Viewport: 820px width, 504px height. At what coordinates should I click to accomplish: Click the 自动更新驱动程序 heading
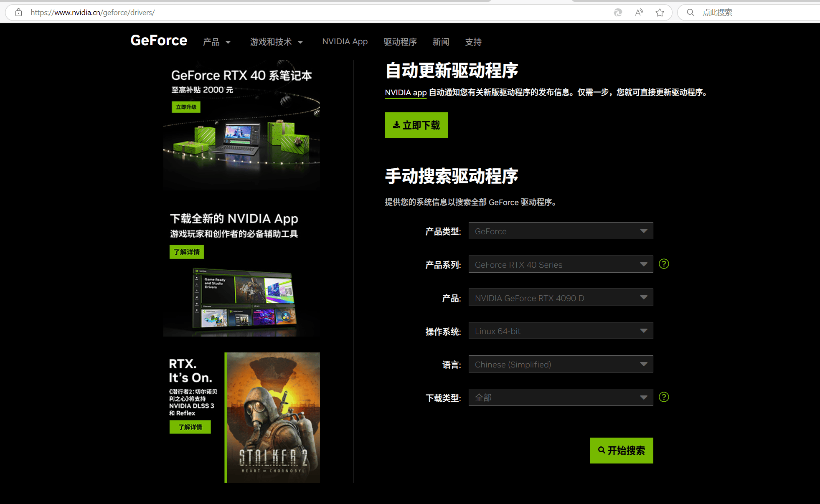tap(452, 71)
